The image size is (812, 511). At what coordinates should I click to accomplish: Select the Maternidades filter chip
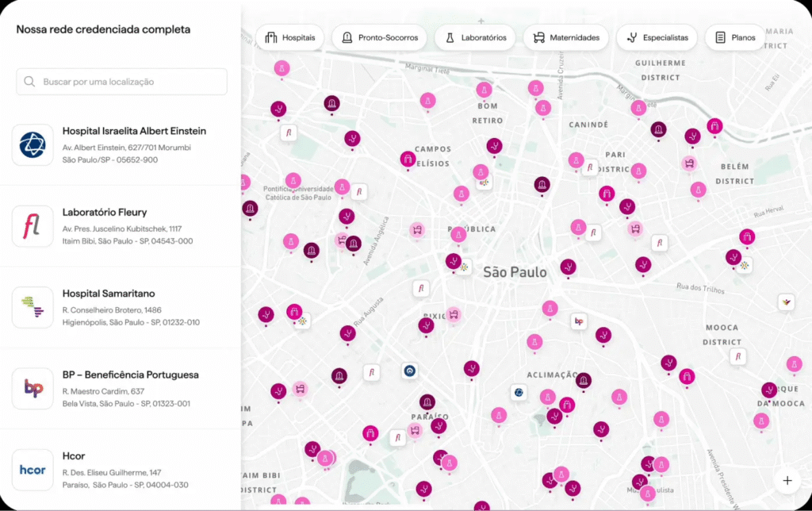tap(566, 38)
